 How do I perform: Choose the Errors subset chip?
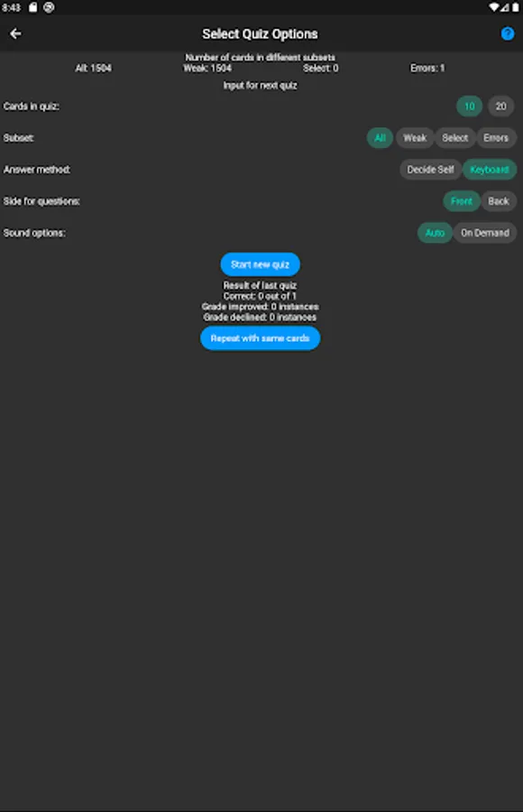(496, 138)
